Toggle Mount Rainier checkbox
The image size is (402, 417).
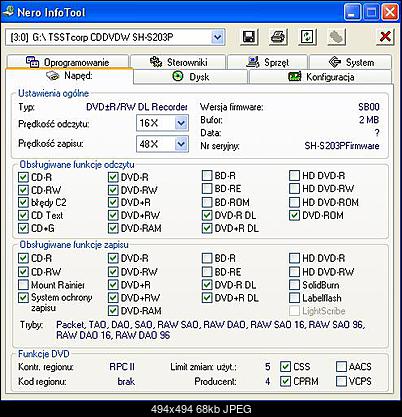click(23, 285)
